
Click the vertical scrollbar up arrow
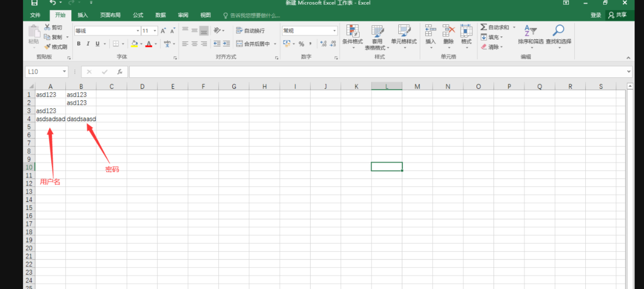click(630, 86)
